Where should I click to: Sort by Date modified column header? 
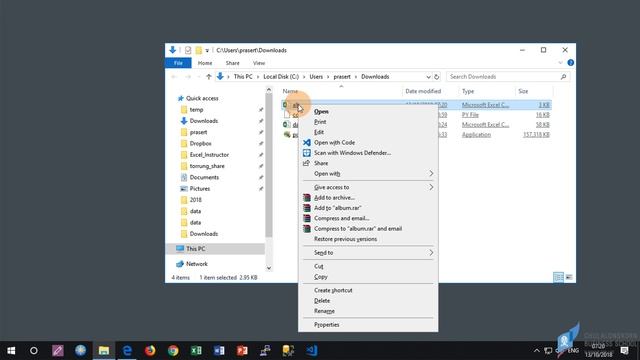click(x=423, y=91)
